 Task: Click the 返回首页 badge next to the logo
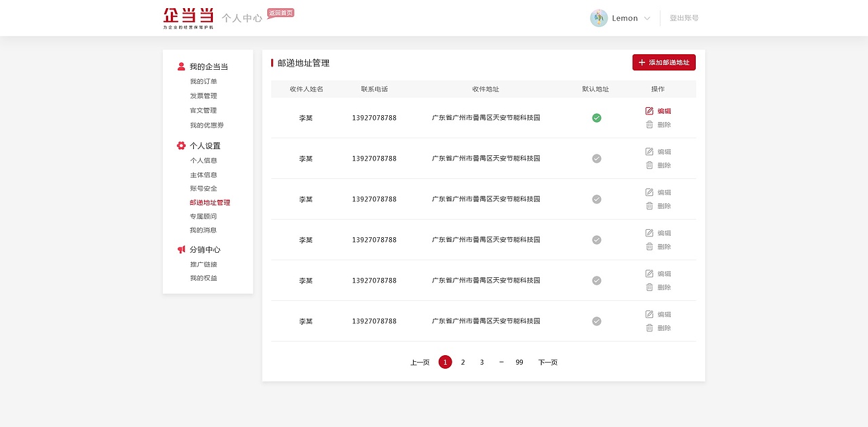coord(280,12)
